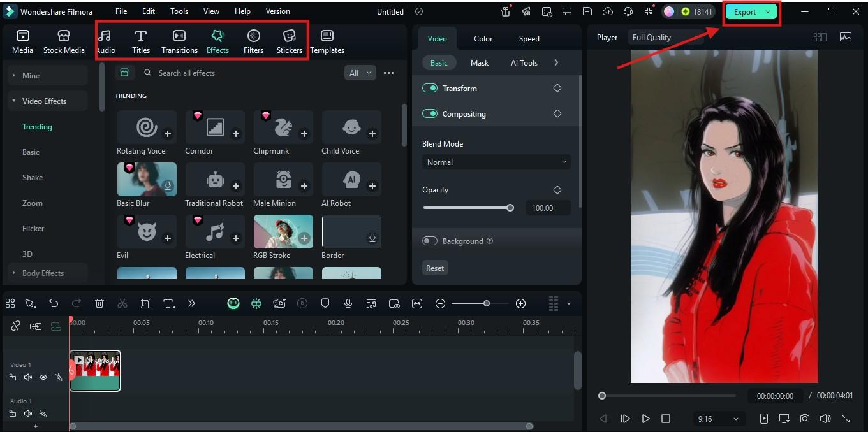868x432 pixels.
Task: Toggle the Compositing switch
Action: (x=430, y=113)
